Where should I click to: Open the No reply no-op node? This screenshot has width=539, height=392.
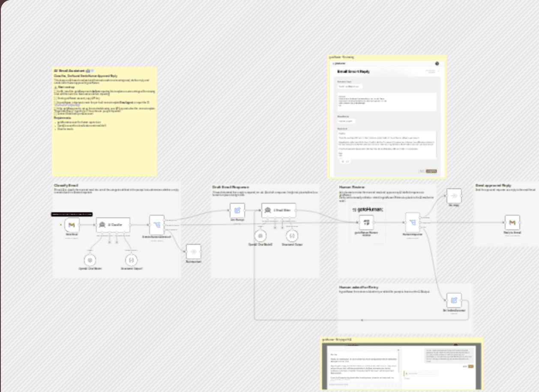pos(454,196)
